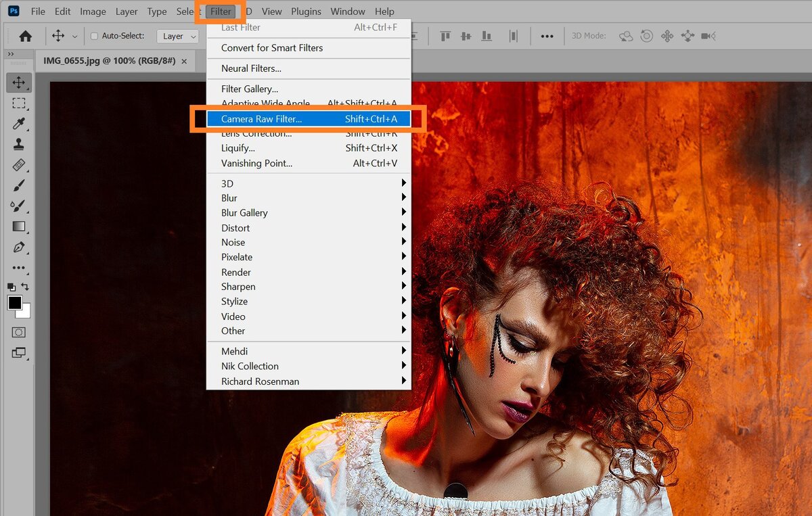Choose Vanishing Point menu item
The height and width of the screenshot is (516, 812).
coord(309,163)
